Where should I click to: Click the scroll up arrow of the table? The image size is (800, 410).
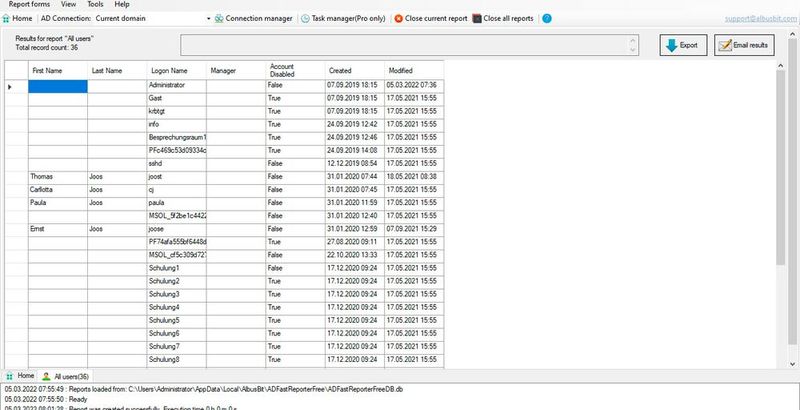tap(780, 65)
